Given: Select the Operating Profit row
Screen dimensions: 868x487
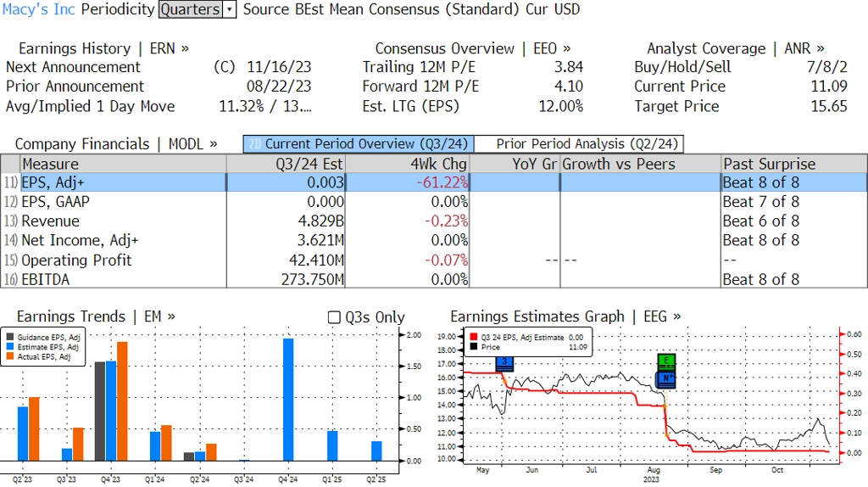Looking at the screenshot, I should click(434, 260).
